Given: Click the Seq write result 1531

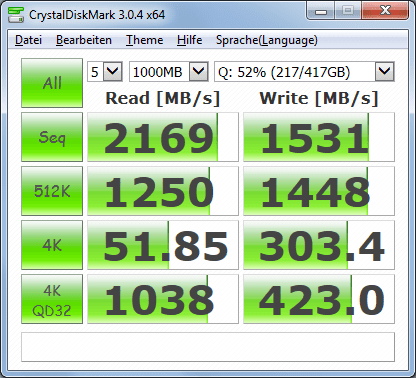Looking at the screenshot, I should tap(319, 137).
